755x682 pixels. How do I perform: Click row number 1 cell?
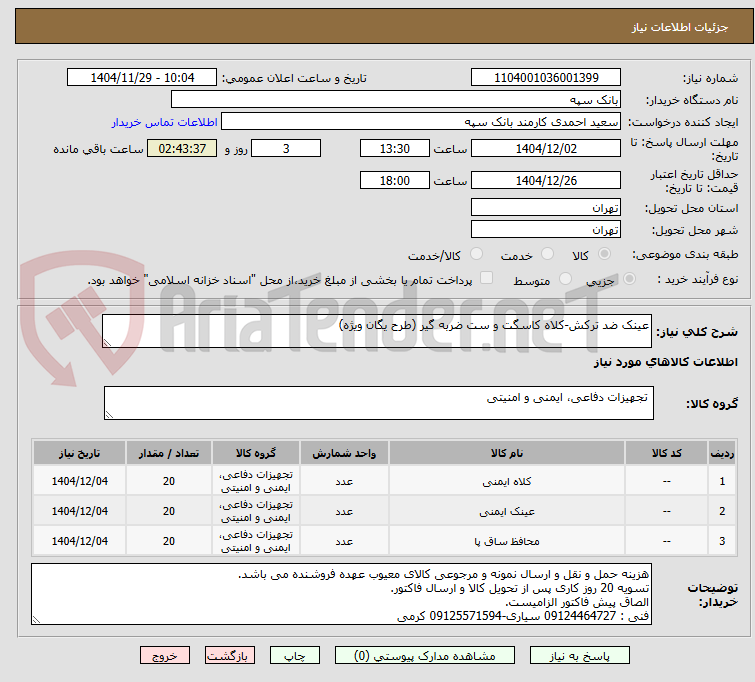pos(722,481)
